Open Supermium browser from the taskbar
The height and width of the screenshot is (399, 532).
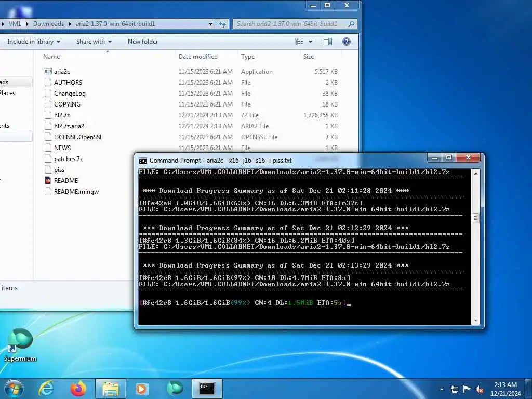click(175, 389)
